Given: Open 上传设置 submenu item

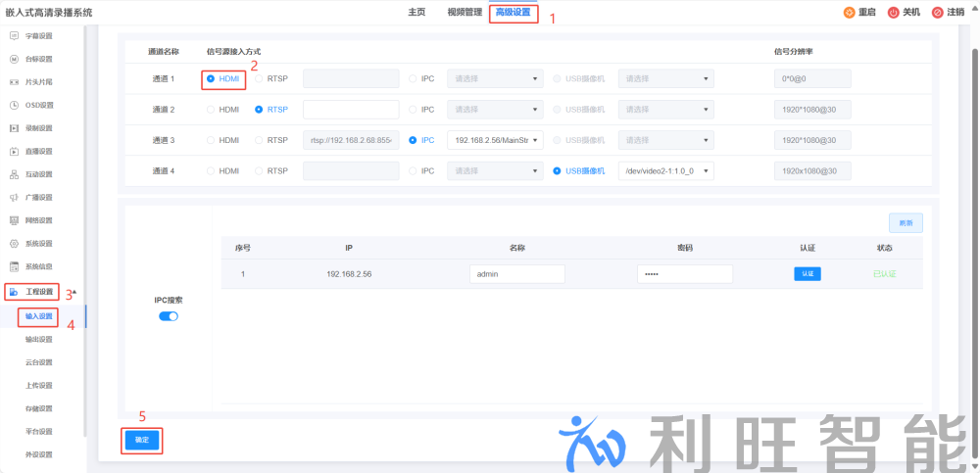Looking at the screenshot, I should pos(39,386).
